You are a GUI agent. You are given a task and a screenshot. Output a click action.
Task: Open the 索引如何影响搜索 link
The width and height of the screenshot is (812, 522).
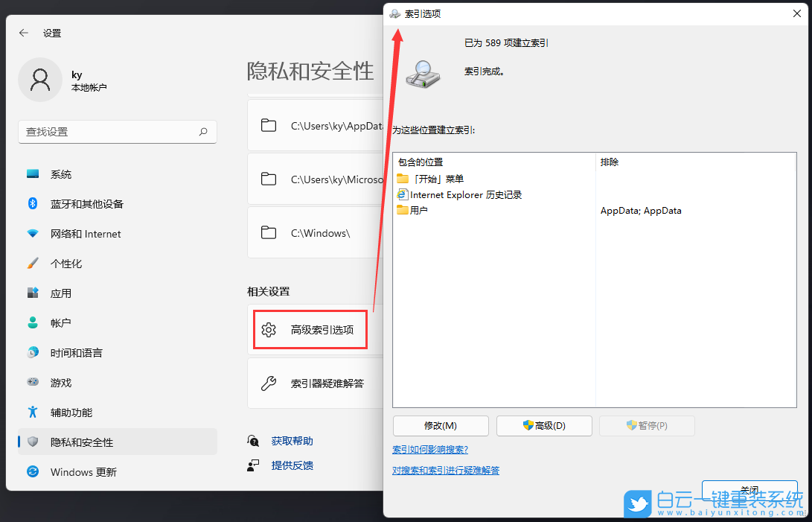click(x=429, y=450)
